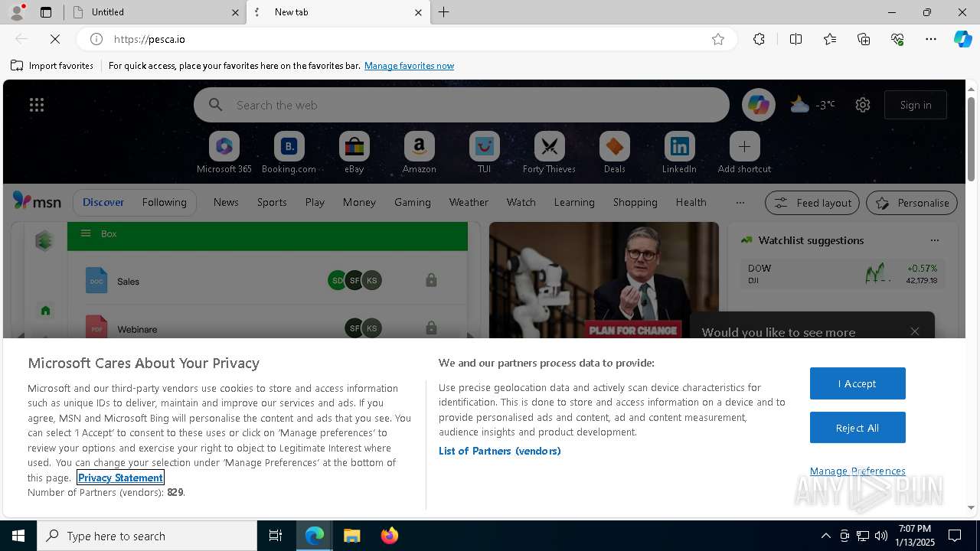Viewport: 980px width, 551px height.
Task: Open the Edge profile icon
Action: pos(16,12)
